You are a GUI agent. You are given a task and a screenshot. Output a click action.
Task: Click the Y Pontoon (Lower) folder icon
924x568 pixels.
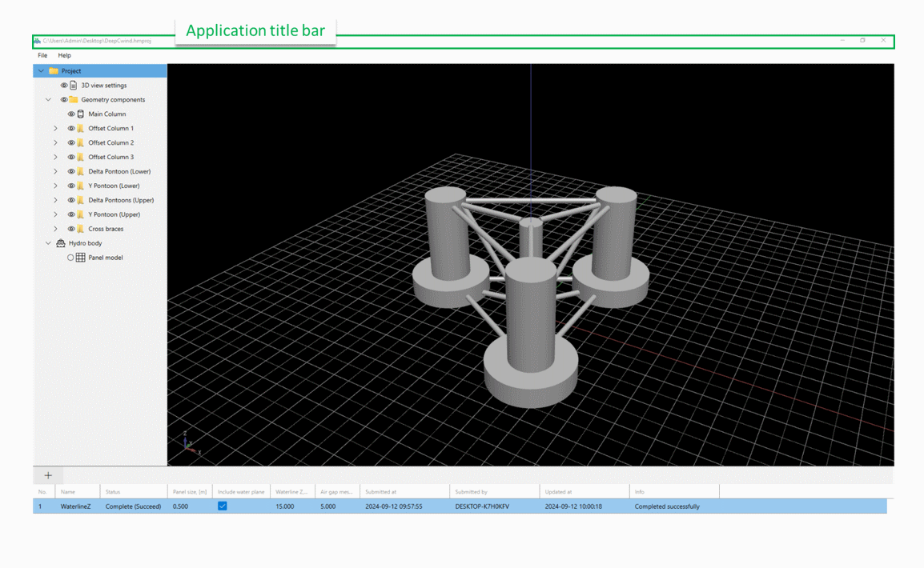(81, 186)
